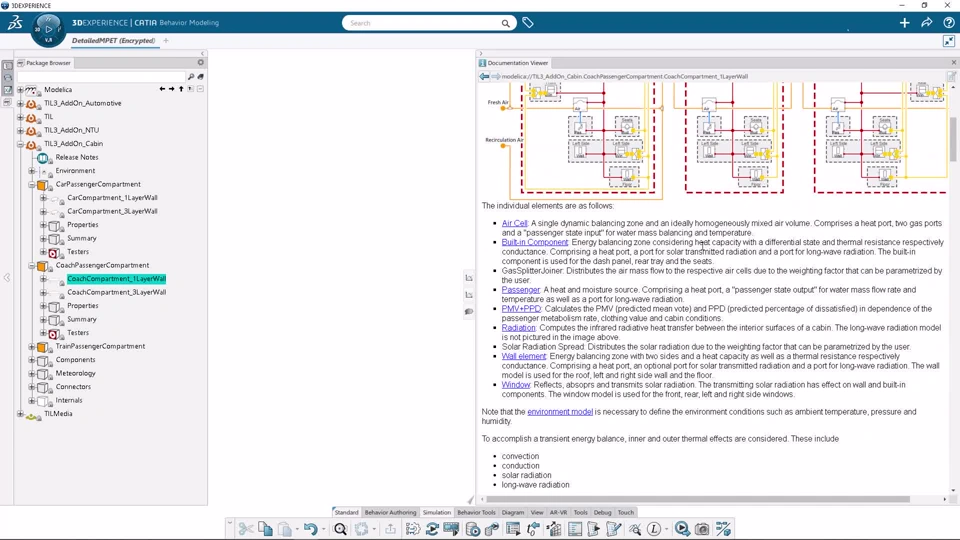Click the plus Add icon in top bar

tap(904, 23)
